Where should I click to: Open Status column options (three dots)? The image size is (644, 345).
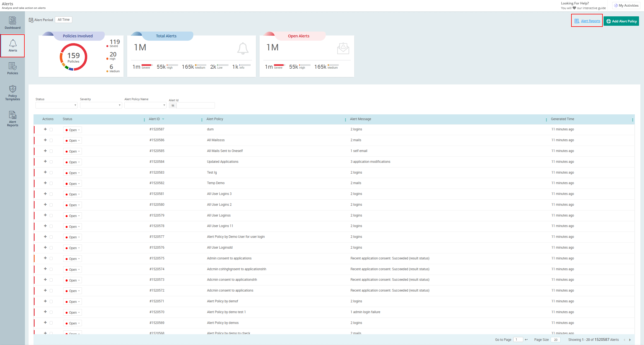click(x=144, y=120)
